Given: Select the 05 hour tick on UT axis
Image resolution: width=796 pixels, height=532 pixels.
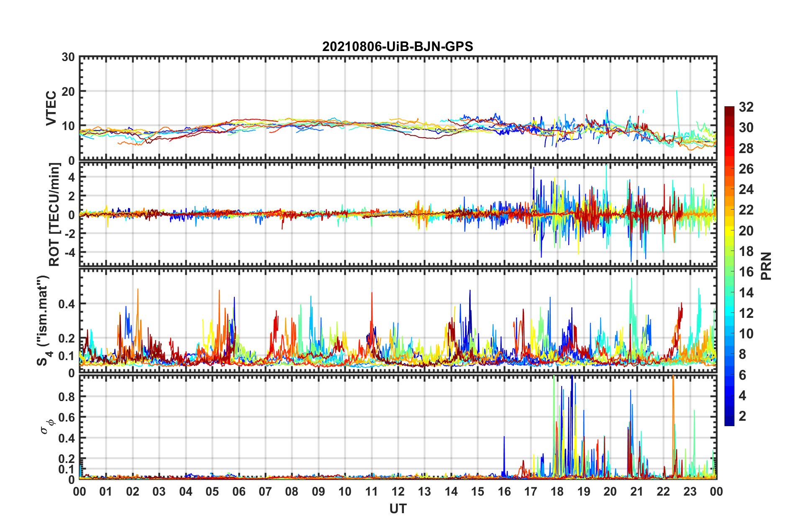Looking at the screenshot, I should click(x=212, y=491).
